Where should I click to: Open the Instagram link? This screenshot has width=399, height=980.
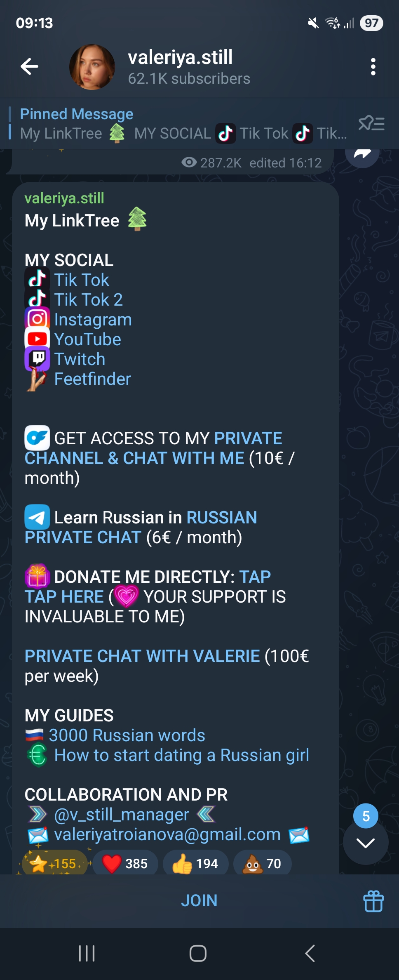(x=93, y=320)
